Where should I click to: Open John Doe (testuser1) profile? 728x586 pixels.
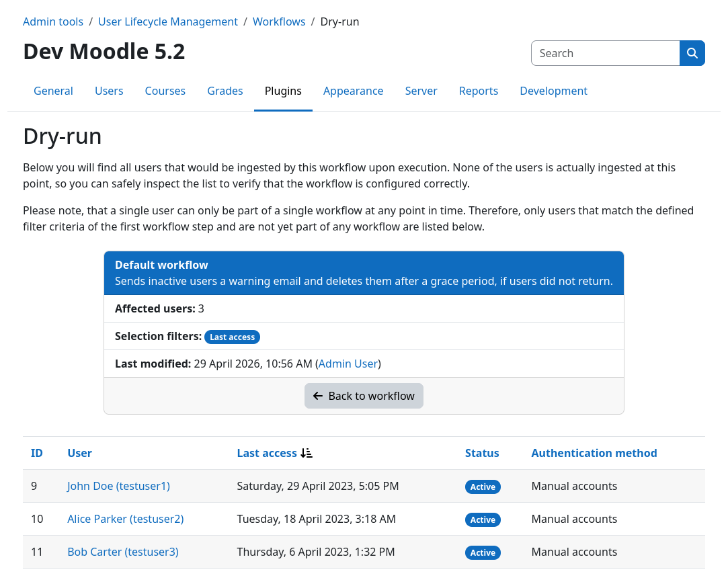pos(118,486)
